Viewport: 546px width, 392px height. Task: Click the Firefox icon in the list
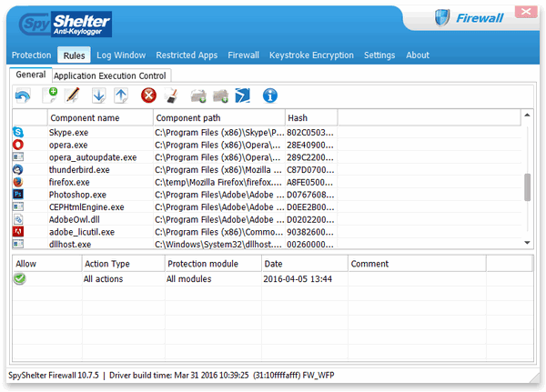coord(18,182)
